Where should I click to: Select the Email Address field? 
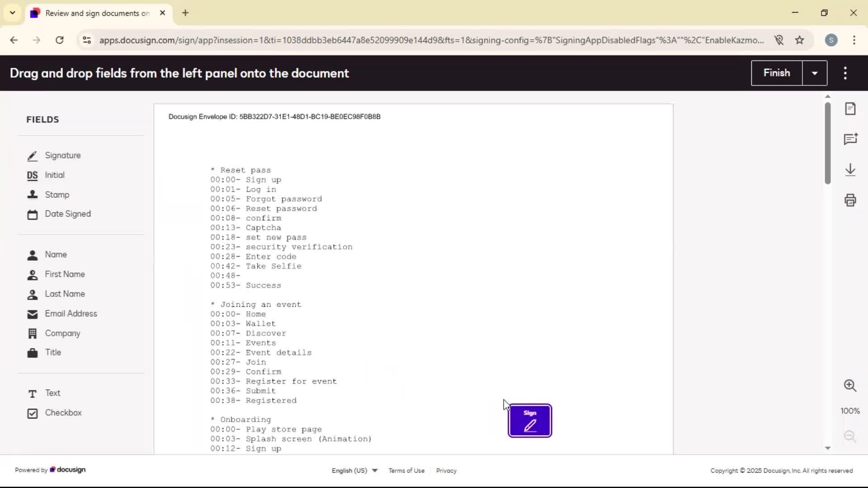pos(62,314)
